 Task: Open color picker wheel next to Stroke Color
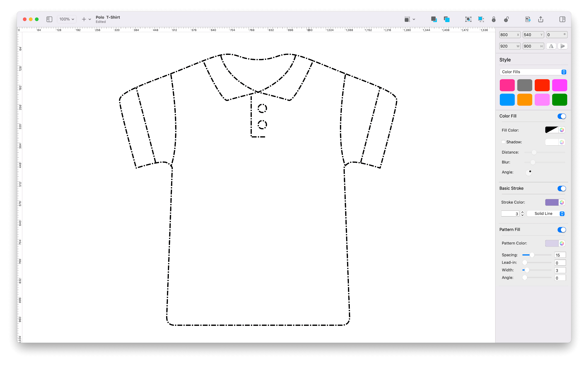coord(562,202)
